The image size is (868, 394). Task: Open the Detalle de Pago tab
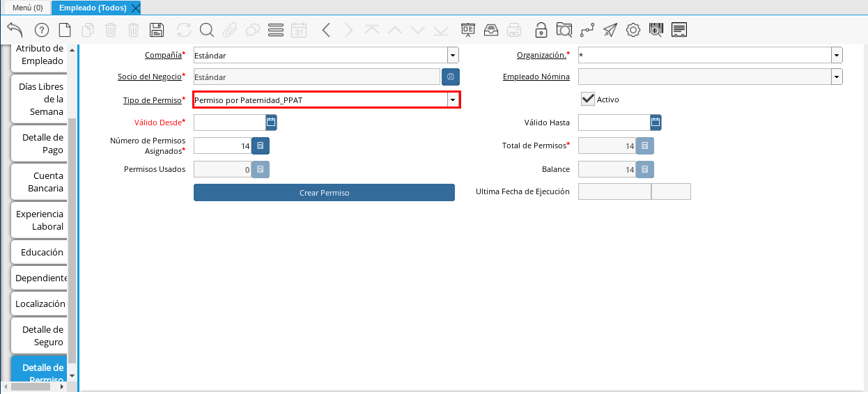(39, 144)
